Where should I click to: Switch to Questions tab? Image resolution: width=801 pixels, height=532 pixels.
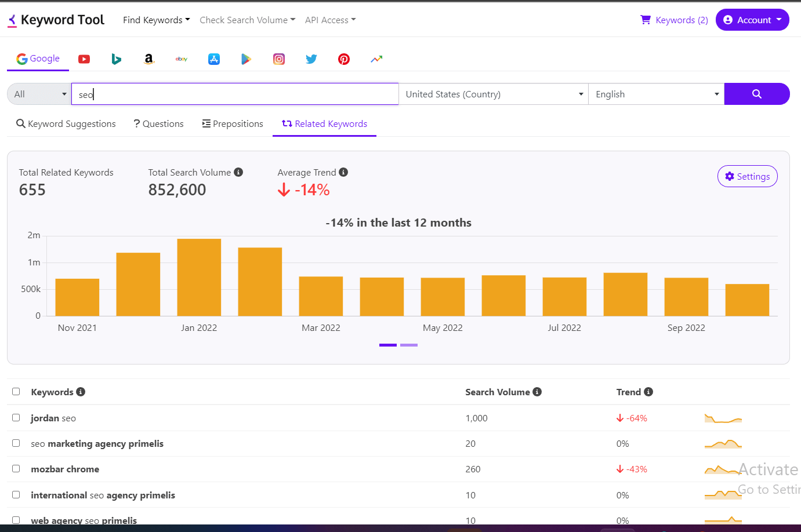point(158,124)
